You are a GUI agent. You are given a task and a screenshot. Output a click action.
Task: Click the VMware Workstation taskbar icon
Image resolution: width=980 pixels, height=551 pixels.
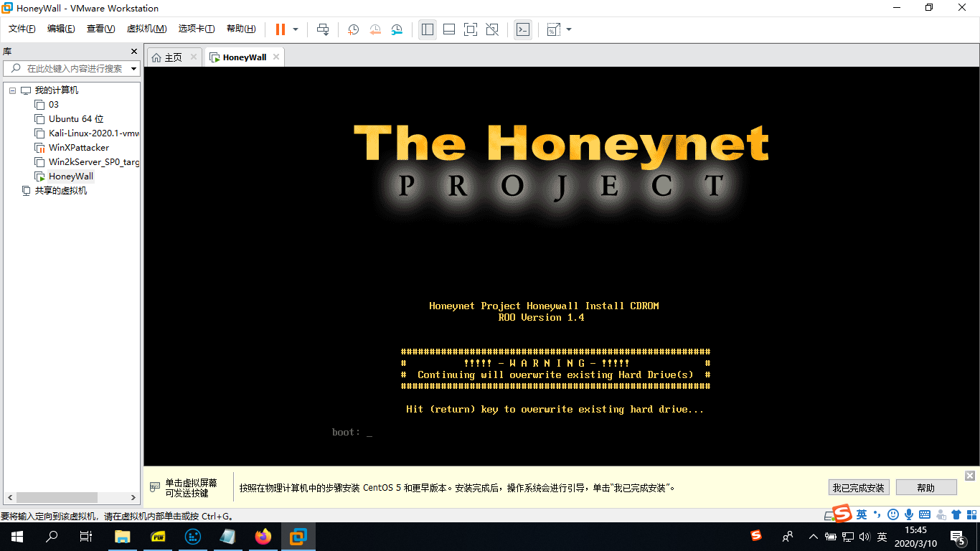click(298, 537)
